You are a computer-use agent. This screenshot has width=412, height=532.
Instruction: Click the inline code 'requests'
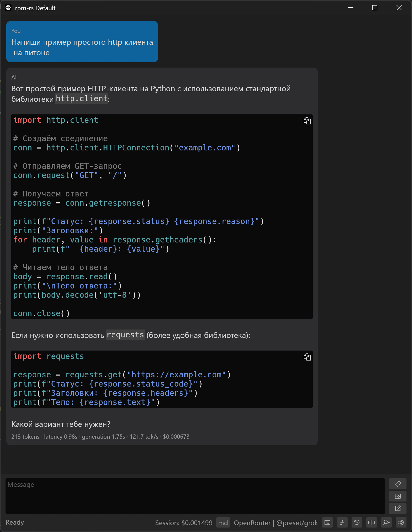coord(125,335)
